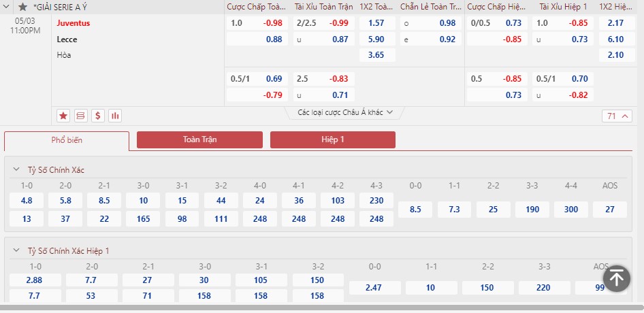The width and height of the screenshot is (644, 313).
Task: Collapse the Tỷ Số Chính Xác section
Action: click(x=16, y=169)
